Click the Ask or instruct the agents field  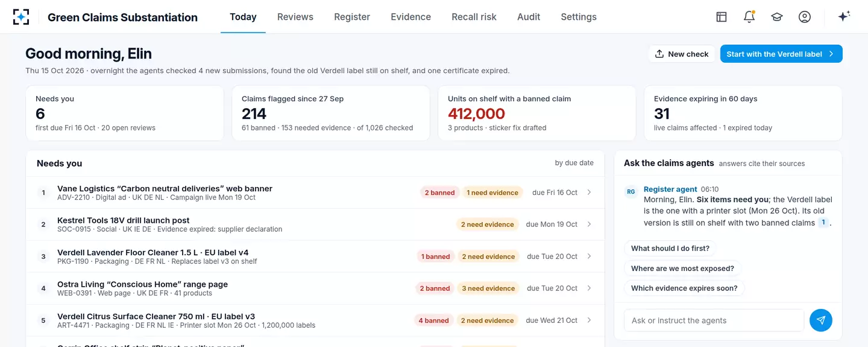click(x=714, y=320)
